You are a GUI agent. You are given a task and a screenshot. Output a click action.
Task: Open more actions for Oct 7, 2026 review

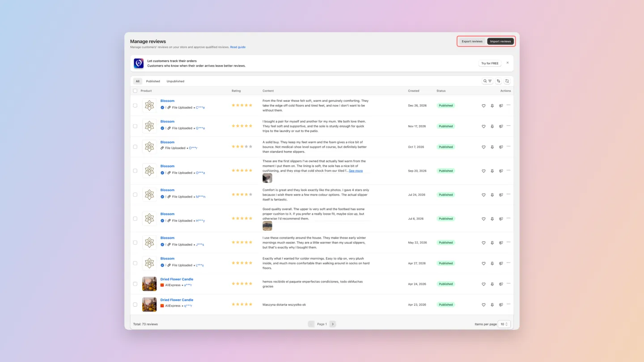[508, 147]
